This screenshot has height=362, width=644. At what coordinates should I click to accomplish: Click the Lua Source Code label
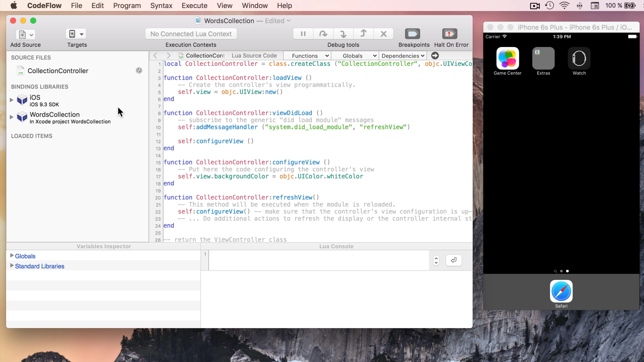point(254,55)
